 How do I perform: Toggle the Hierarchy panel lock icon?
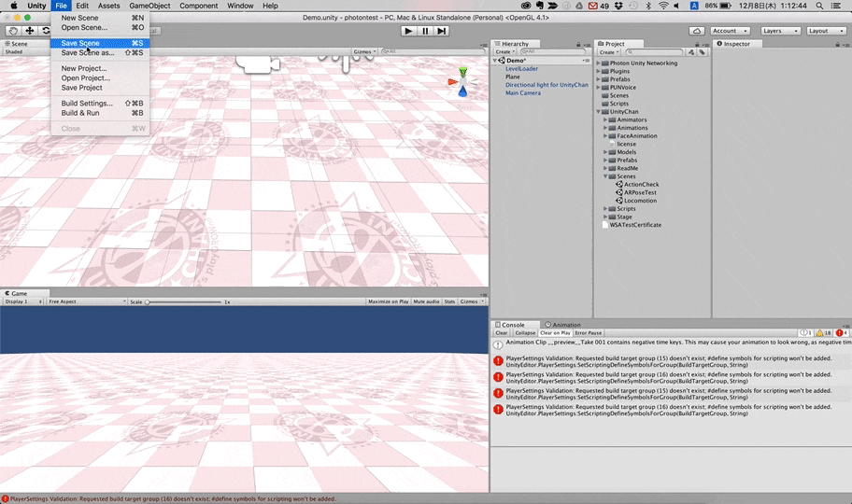click(578, 44)
